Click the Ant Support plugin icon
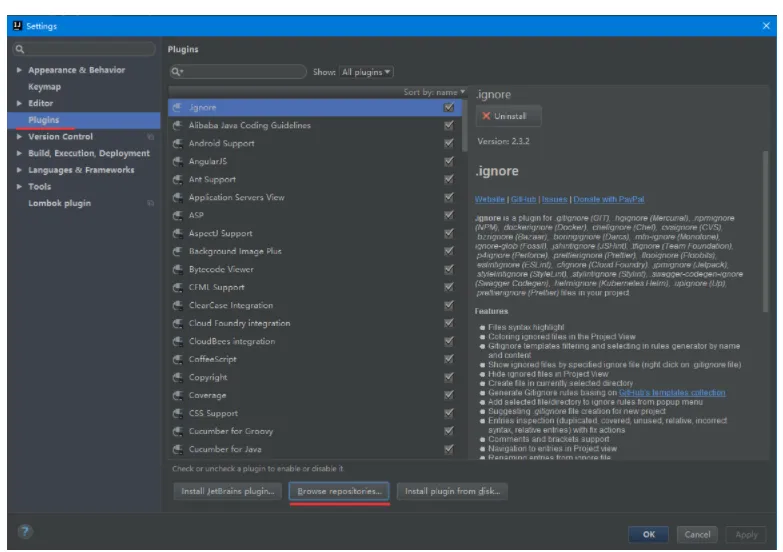 click(177, 179)
